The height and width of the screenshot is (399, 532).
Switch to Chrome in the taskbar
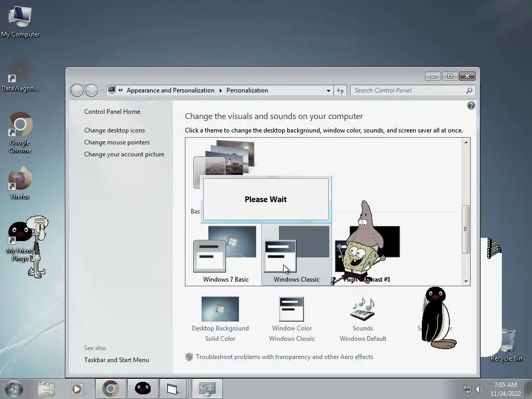110,389
